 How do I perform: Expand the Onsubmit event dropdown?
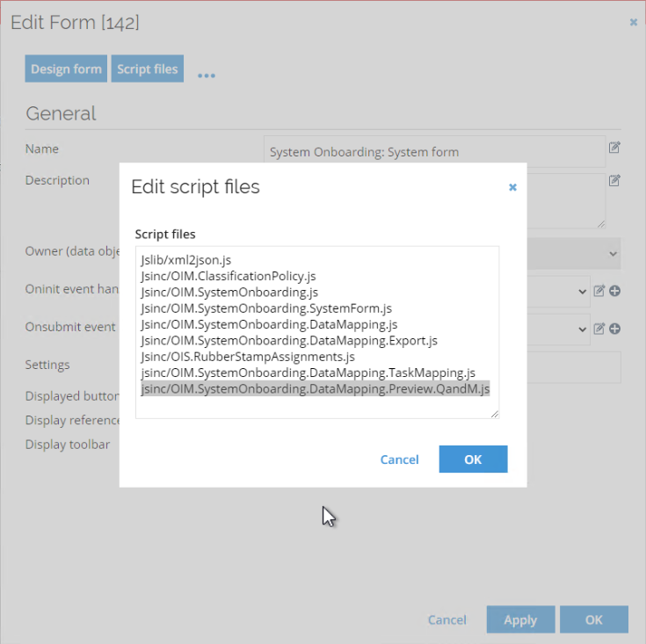582,329
